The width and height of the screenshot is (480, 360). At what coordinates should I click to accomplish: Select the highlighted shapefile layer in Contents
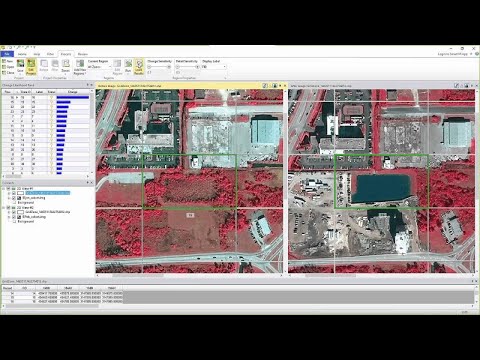point(48,193)
